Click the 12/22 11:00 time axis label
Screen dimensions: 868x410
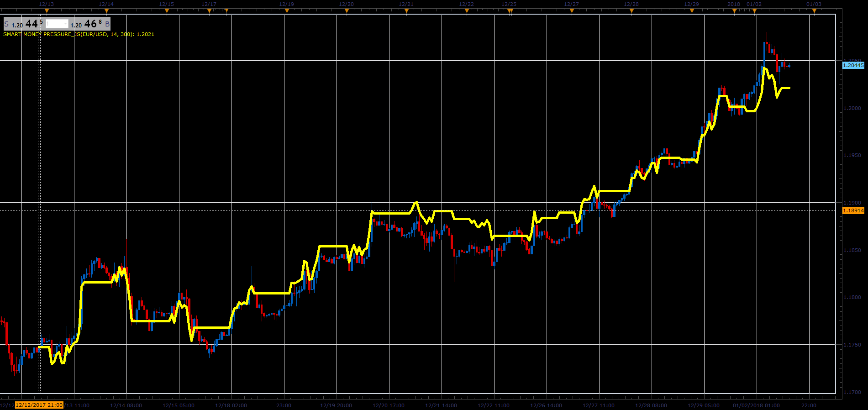494,405
